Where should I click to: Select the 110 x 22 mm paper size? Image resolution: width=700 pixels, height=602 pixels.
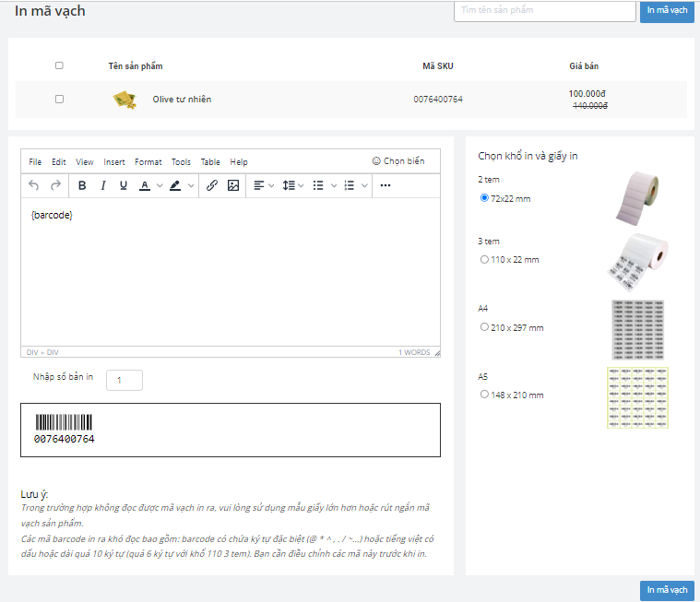pyautogui.click(x=484, y=260)
